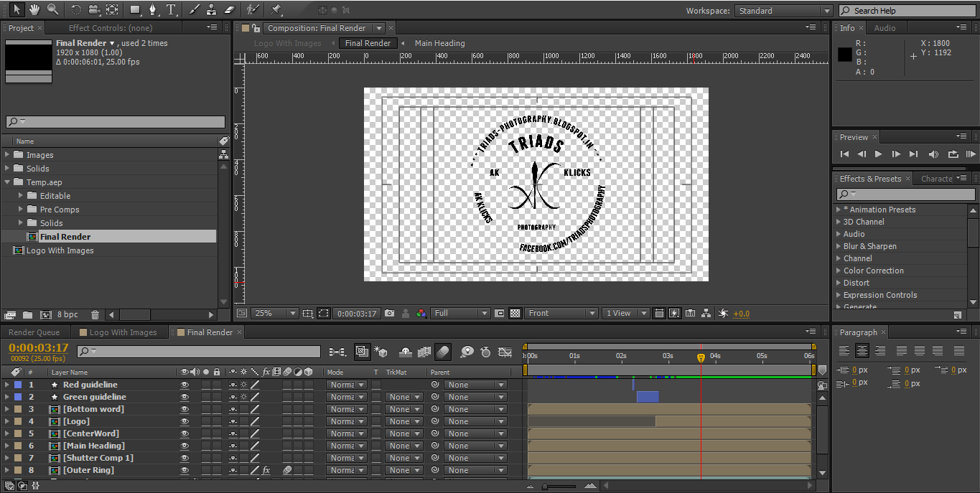Switch to the Audio panel tab
The image size is (980, 493).
(x=885, y=28)
